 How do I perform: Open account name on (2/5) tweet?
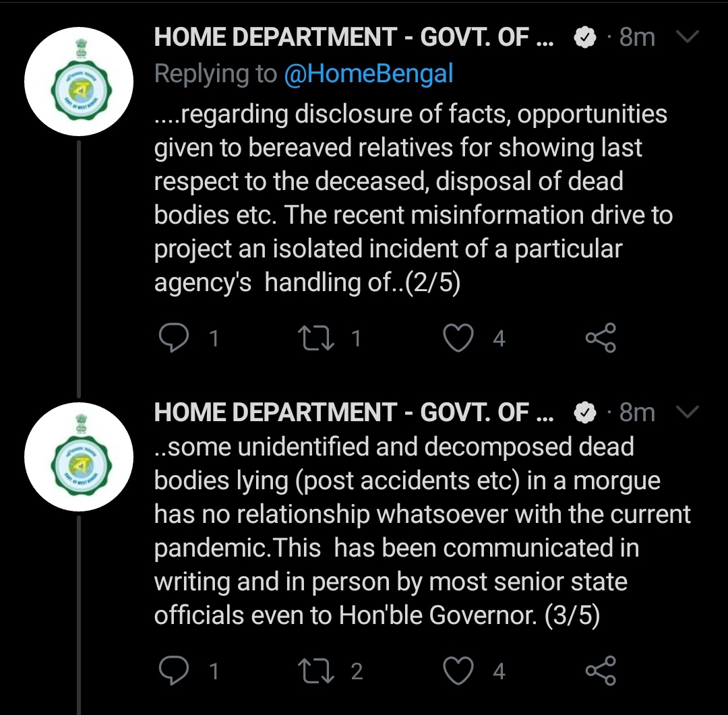tap(354, 38)
